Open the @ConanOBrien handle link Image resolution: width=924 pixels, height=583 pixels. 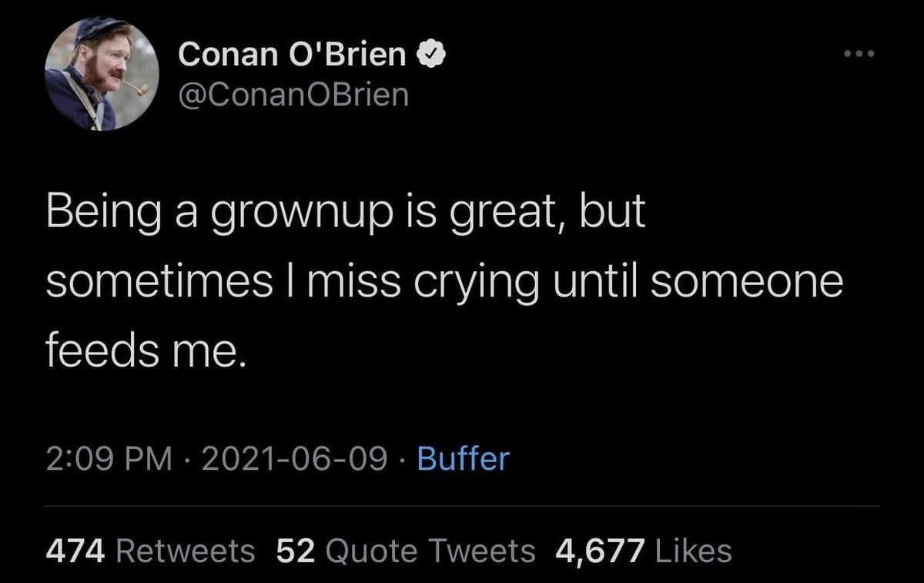293,94
